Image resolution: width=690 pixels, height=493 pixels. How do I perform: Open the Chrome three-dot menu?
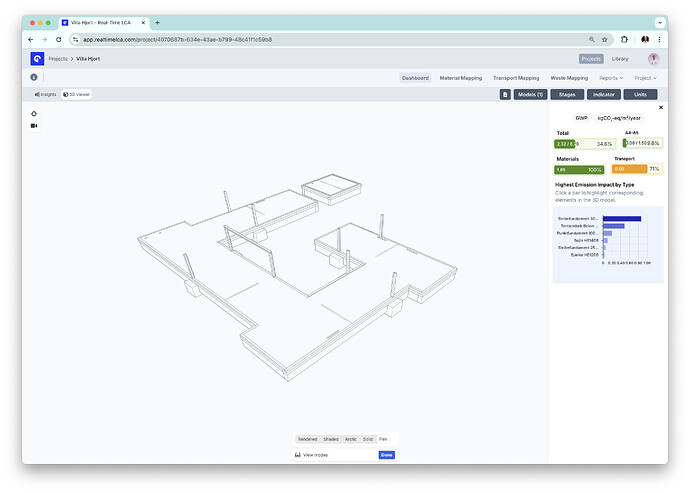coord(659,40)
